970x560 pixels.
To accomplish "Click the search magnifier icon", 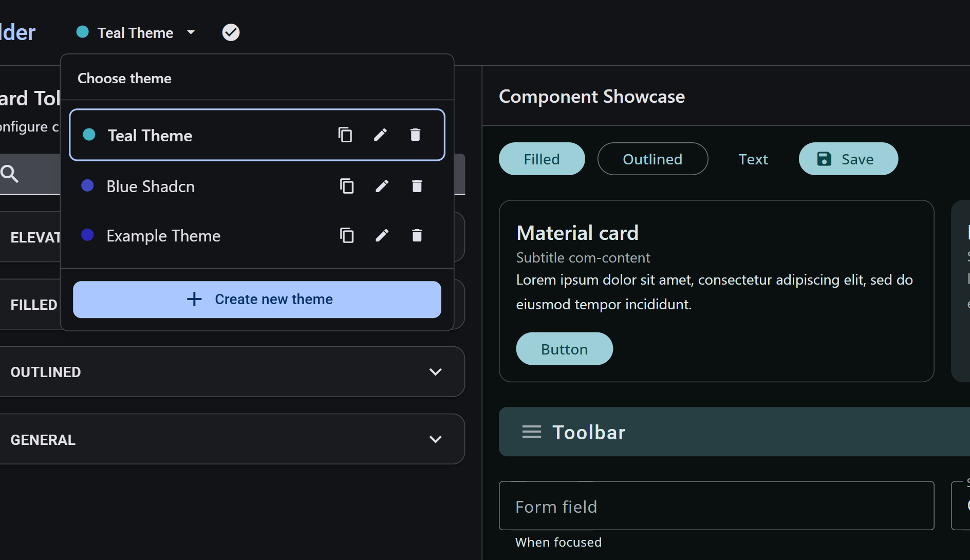I will [x=10, y=174].
